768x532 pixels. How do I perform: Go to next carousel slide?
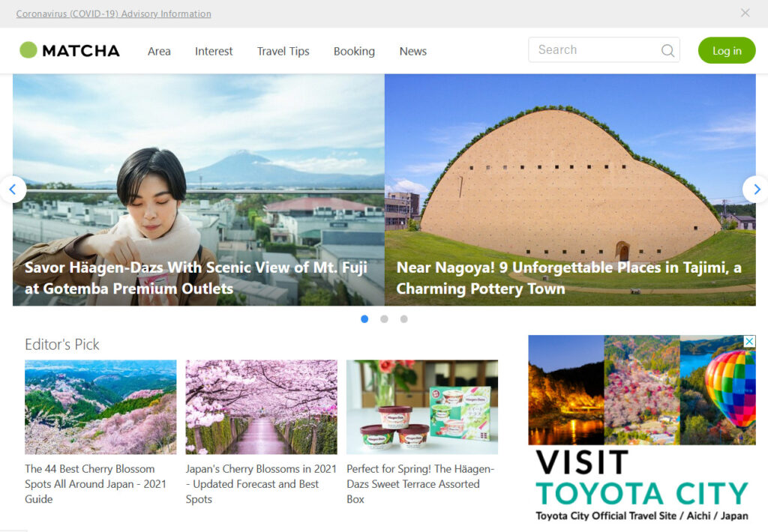coord(756,190)
